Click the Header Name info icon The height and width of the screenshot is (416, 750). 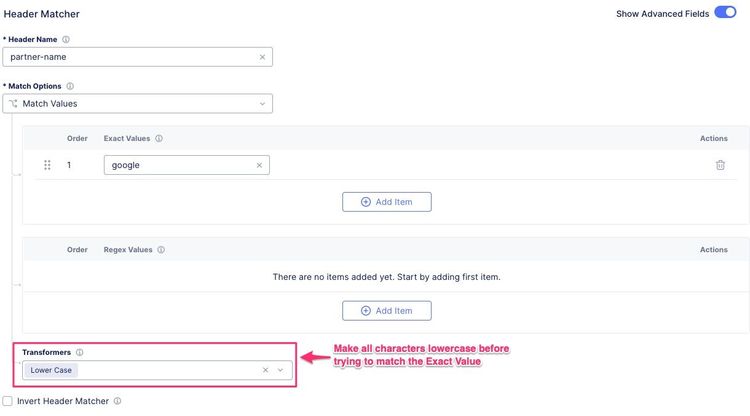coord(66,40)
